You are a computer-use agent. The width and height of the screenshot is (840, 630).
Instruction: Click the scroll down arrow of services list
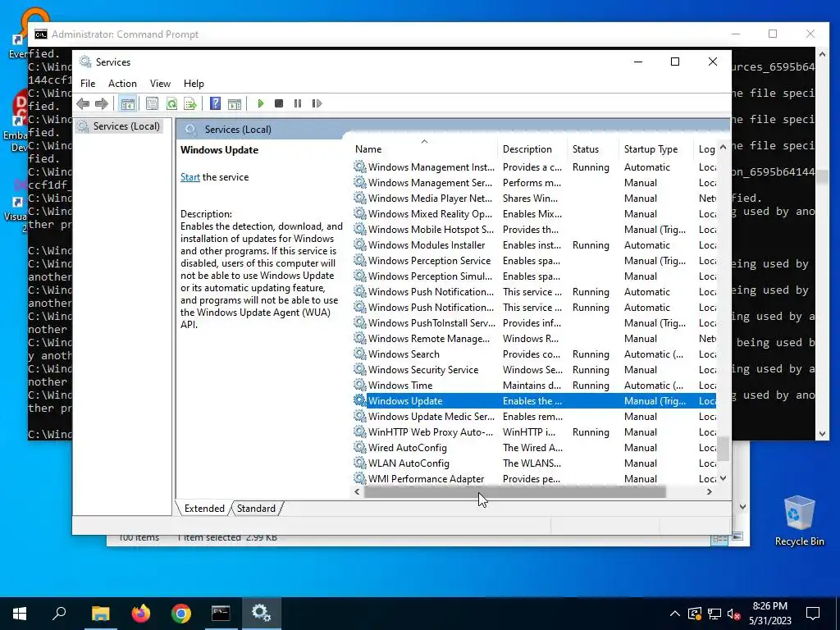[723, 478]
